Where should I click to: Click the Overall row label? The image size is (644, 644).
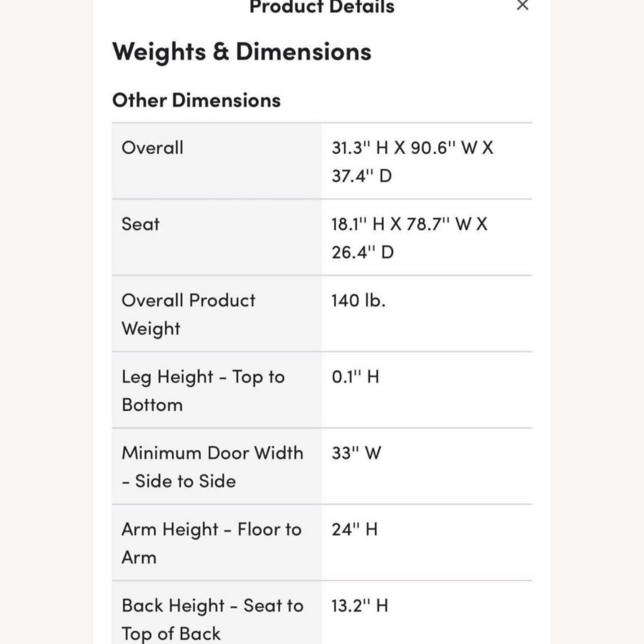(x=152, y=148)
